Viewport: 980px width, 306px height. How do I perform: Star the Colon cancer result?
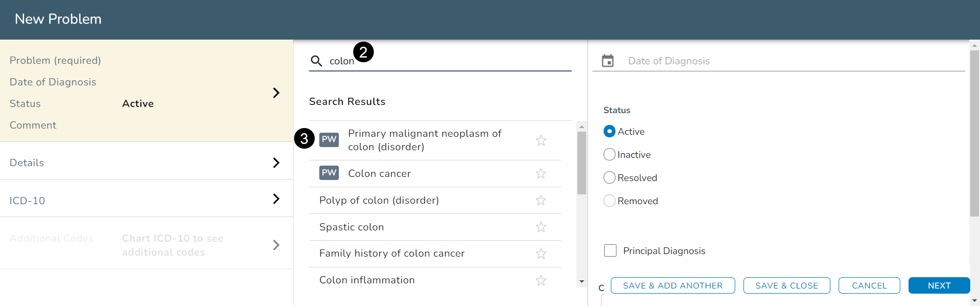pos(541,174)
